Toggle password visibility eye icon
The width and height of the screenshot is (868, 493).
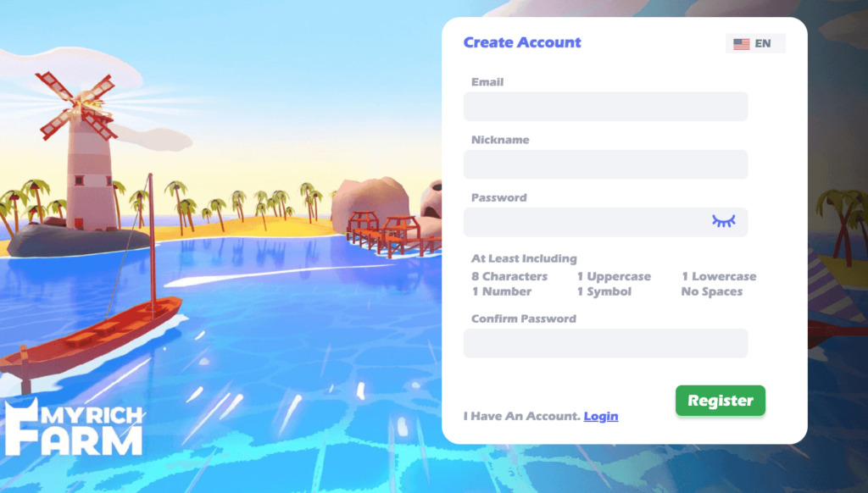[x=724, y=221]
